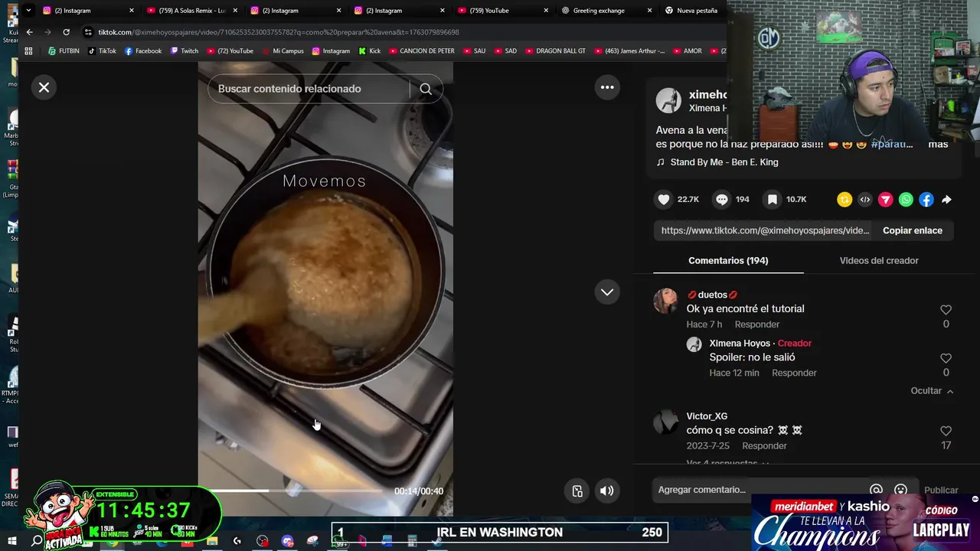Share the video to WhatsApp
This screenshot has height=551, width=980.
point(906,200)
